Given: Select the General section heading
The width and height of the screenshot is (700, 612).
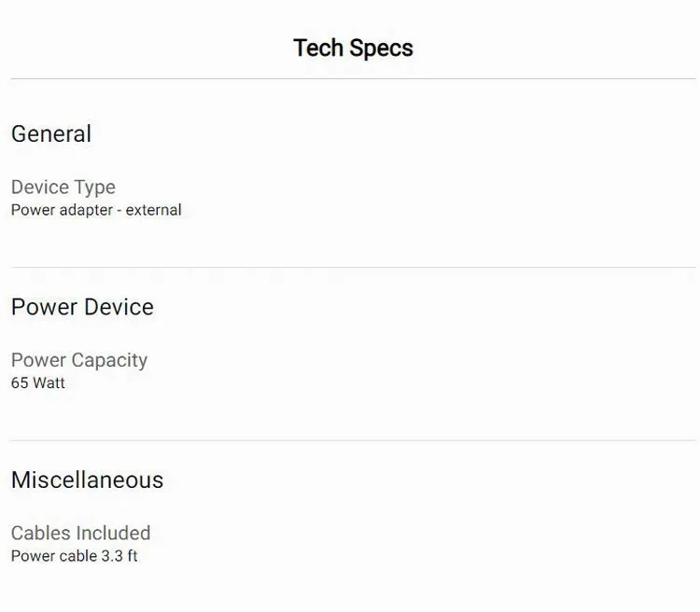Looking at the screenshot, I should pos(51,133).
